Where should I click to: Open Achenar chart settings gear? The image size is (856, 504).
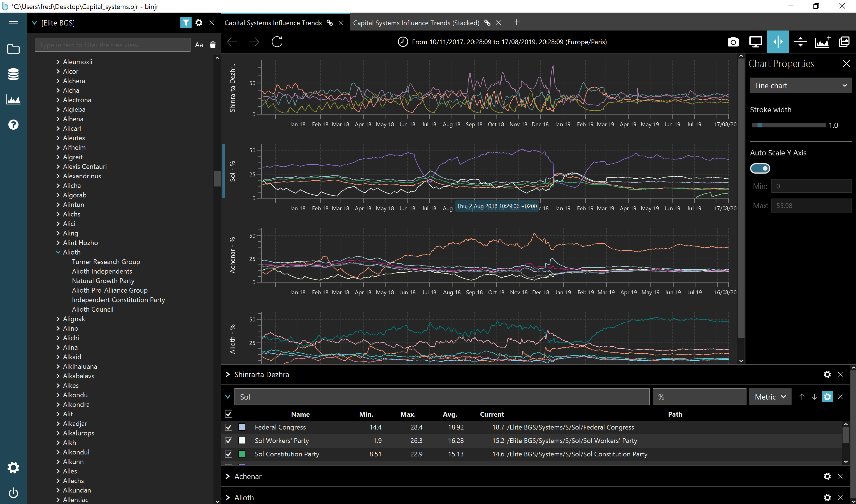click(x=827, y=476)
